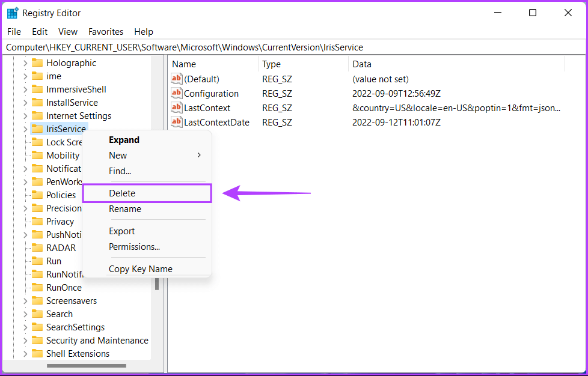Click the LastContext value's ab icon
Screen dimensions: 588x376
(x=176, y=108)
